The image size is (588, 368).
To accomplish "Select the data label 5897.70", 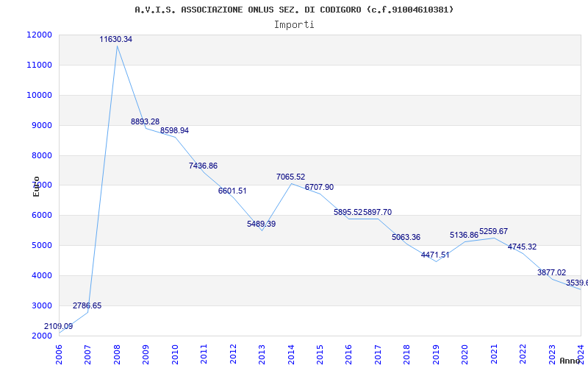I will 377,212.
